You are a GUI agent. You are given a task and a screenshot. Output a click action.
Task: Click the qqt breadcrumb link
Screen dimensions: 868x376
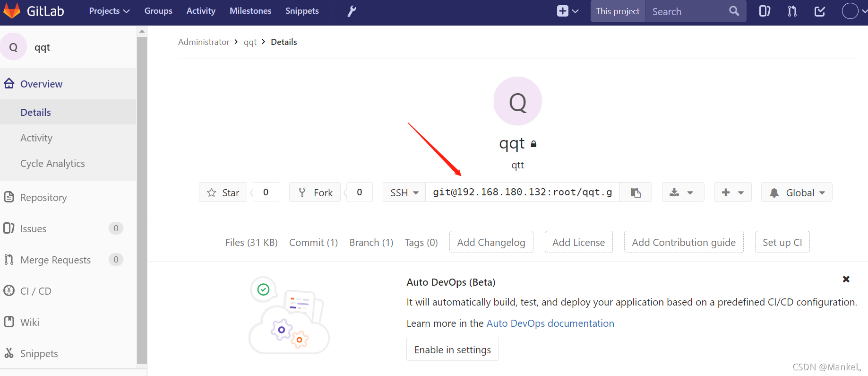click(250, 42)
